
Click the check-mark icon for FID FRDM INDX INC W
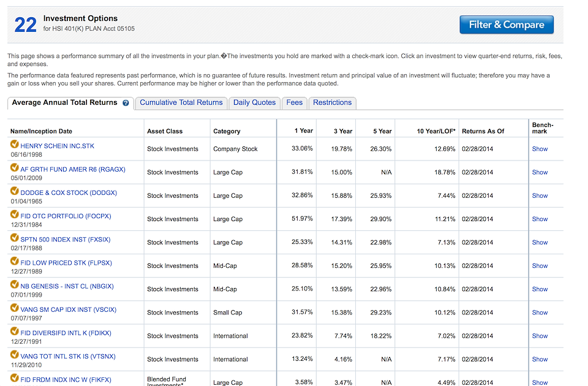15,378
